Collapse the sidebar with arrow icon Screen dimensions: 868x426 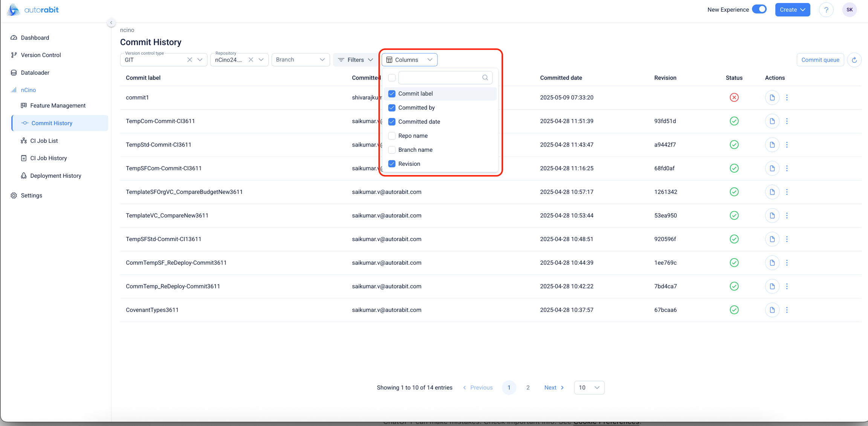[111, 23]
